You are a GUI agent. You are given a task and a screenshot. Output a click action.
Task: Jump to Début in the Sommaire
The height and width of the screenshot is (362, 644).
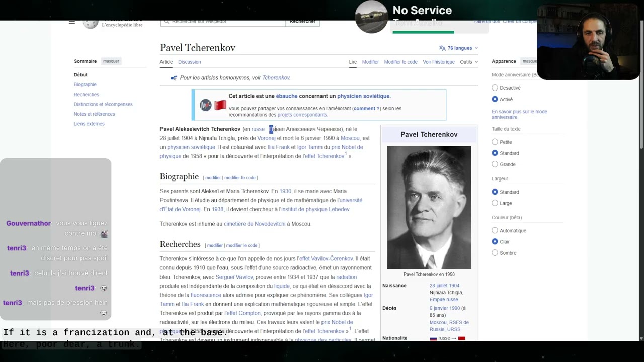pyautogui.click(x=80, y=75)
